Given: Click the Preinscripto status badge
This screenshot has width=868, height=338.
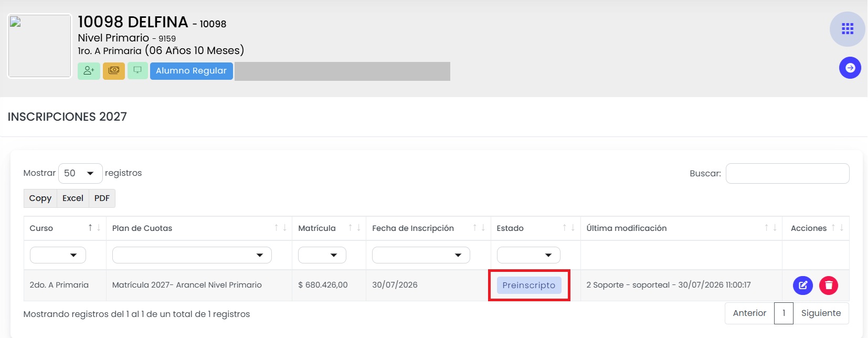Looking at the screenshot, I should point(529,286).
